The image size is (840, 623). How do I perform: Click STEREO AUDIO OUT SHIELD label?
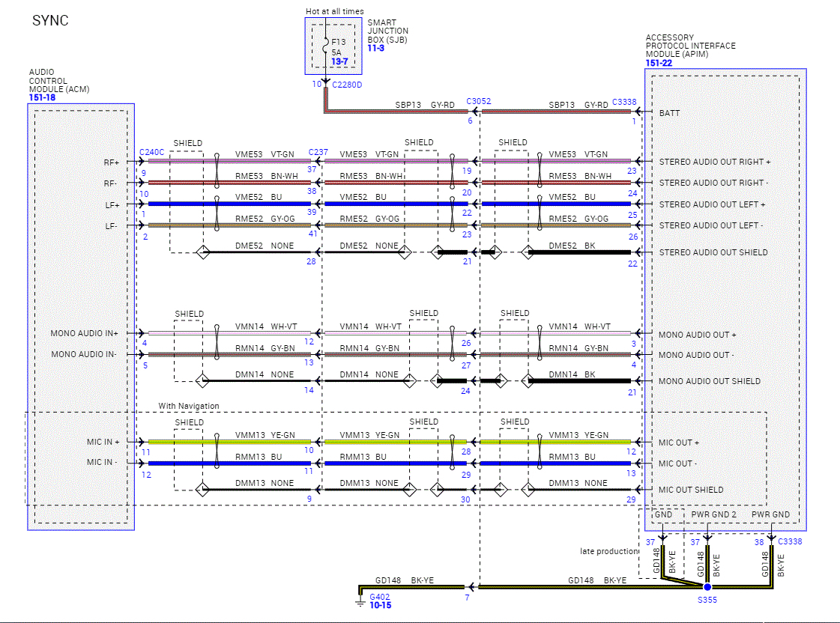[713, 252]
